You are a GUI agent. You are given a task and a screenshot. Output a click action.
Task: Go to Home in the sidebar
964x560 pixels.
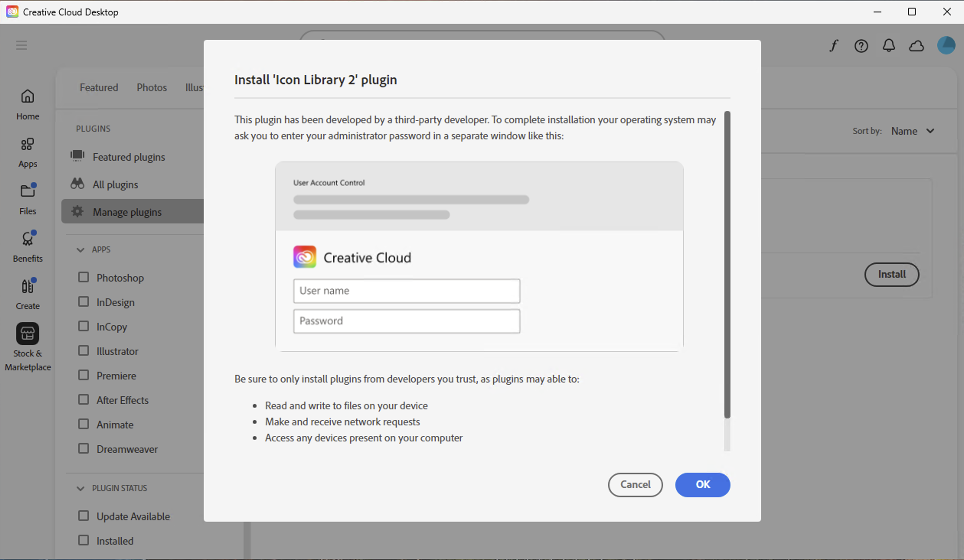click(x=28, y=104)
